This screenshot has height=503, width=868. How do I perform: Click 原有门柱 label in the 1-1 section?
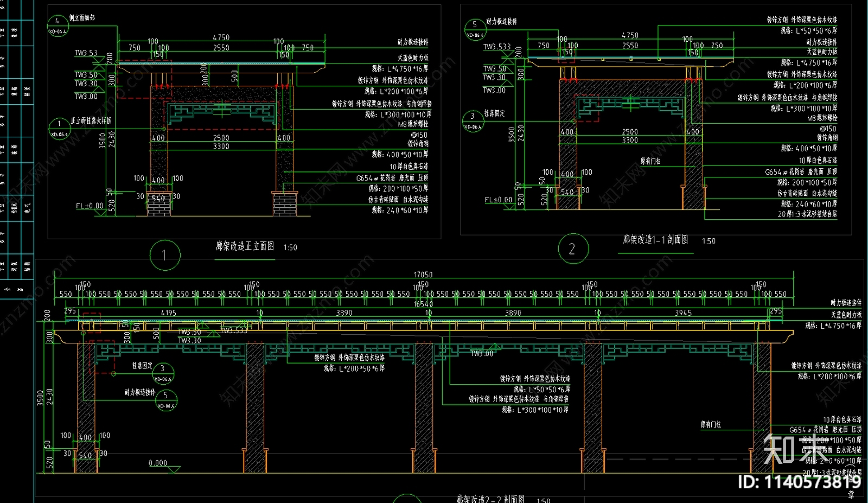(650, 161)
